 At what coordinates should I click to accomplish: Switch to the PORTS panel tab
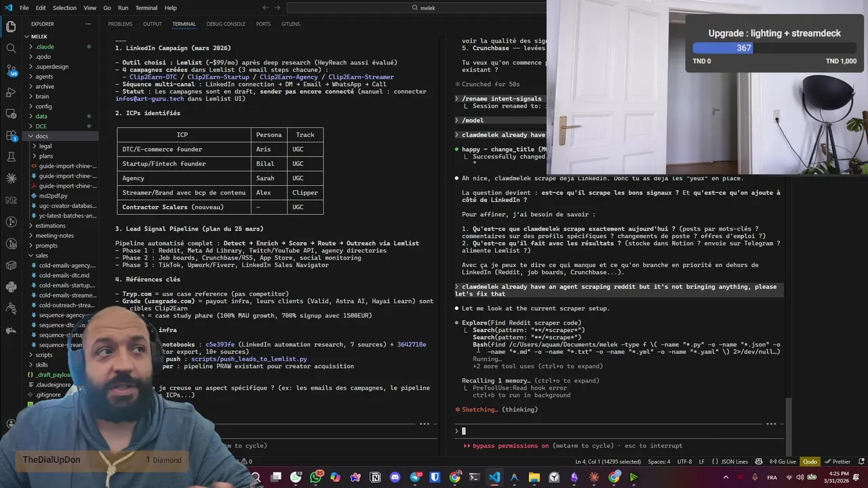263,24
